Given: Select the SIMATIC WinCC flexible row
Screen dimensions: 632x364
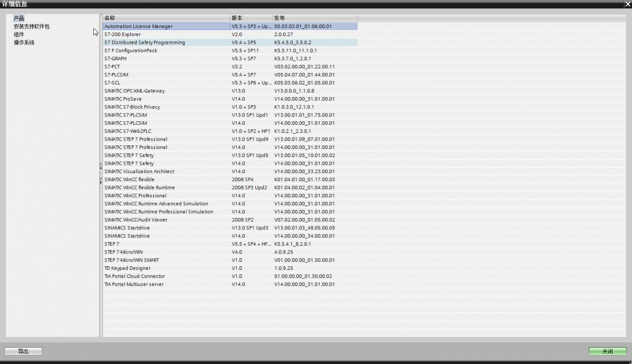Looking at the screenshot, I should [230, 180].
